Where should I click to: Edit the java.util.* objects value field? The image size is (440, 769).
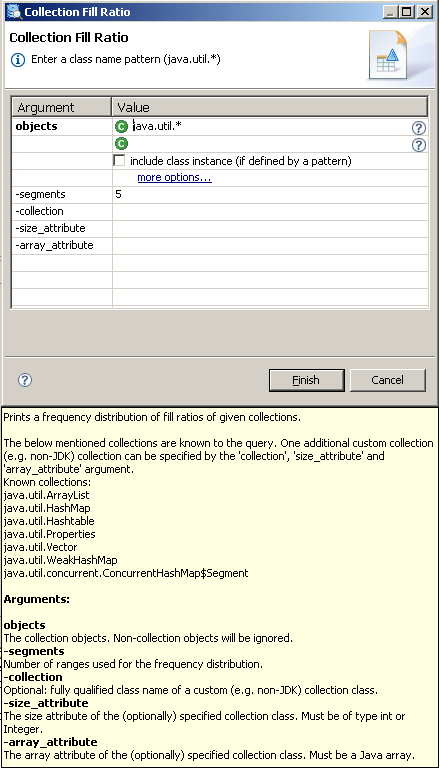(270, 127)
